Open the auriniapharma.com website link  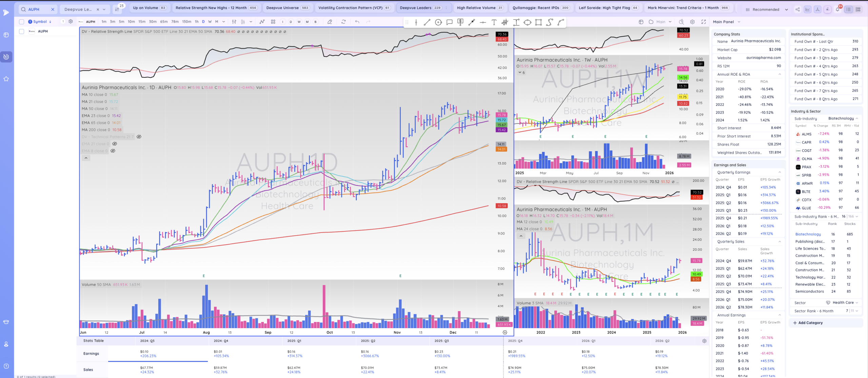763,58
